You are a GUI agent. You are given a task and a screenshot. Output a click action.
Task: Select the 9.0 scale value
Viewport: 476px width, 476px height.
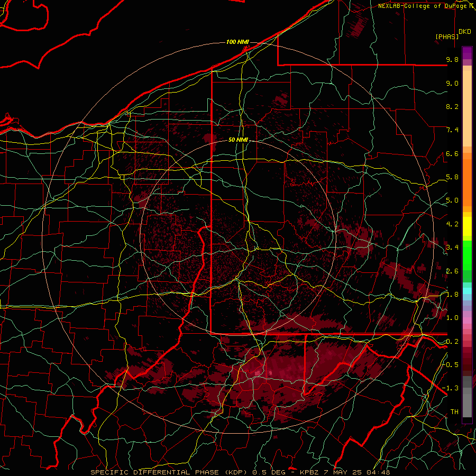click(x=452, y=83)
